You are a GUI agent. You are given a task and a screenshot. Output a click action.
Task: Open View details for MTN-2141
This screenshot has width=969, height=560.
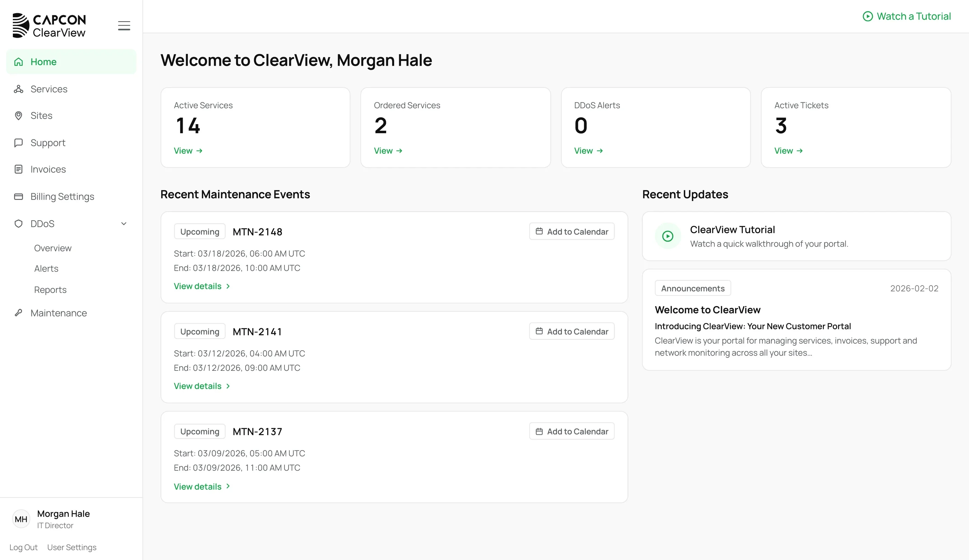point(202,386)
